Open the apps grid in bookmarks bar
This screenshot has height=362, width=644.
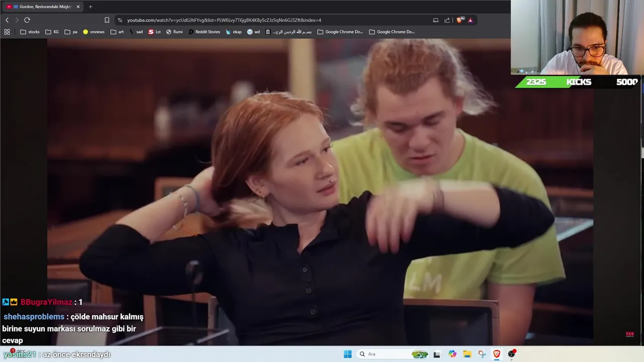[x=7, y=32]
